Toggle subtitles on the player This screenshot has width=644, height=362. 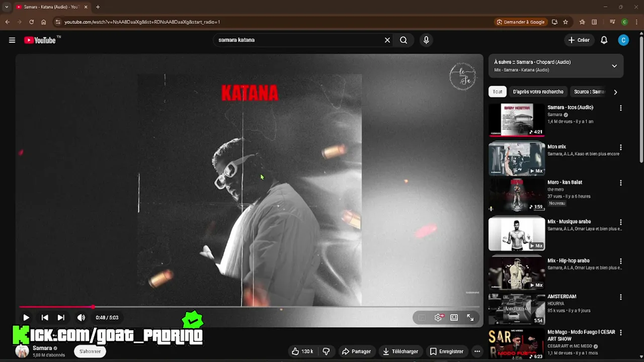(422, 318)
